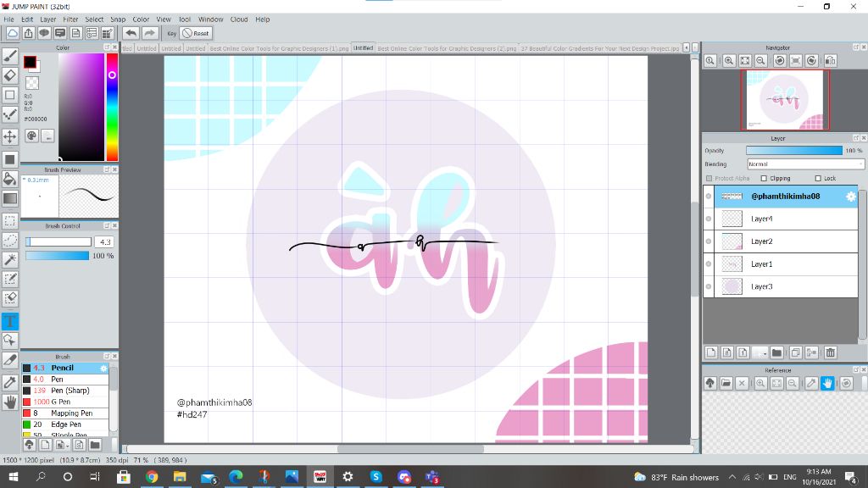Toggle visibility of Layer1
868x488 pixels.
point(709,264)
